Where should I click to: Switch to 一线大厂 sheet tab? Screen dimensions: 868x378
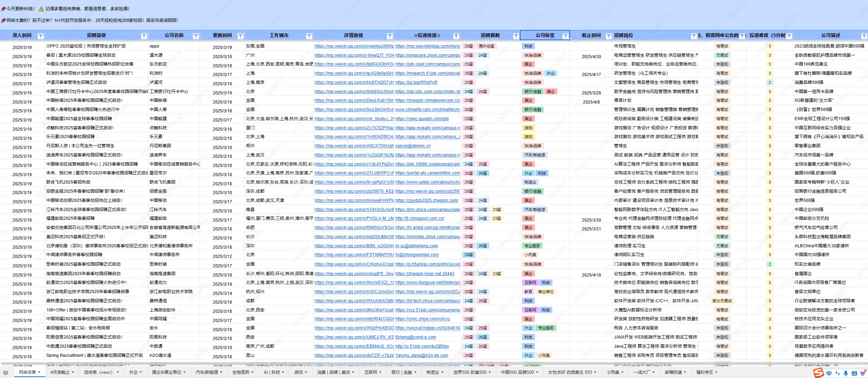(644, 372)
